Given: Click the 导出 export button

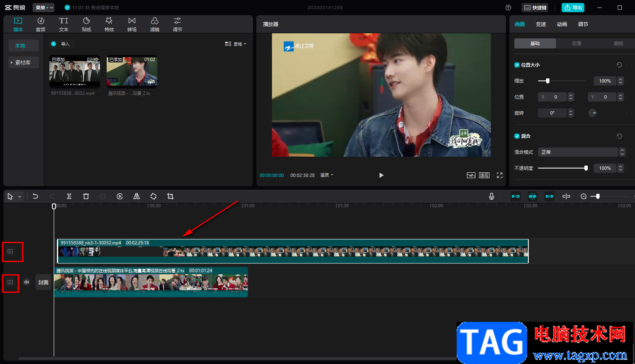Looking at the screenshot, I should point(573,8).
